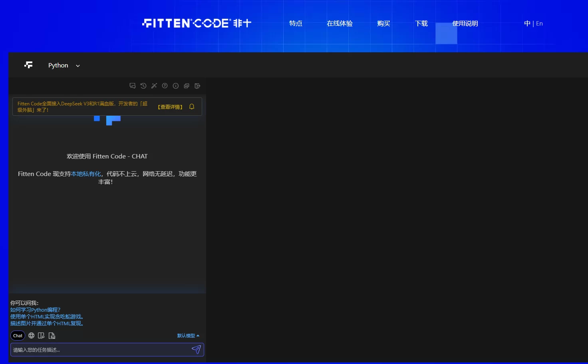Open chat history

(143, 86)
